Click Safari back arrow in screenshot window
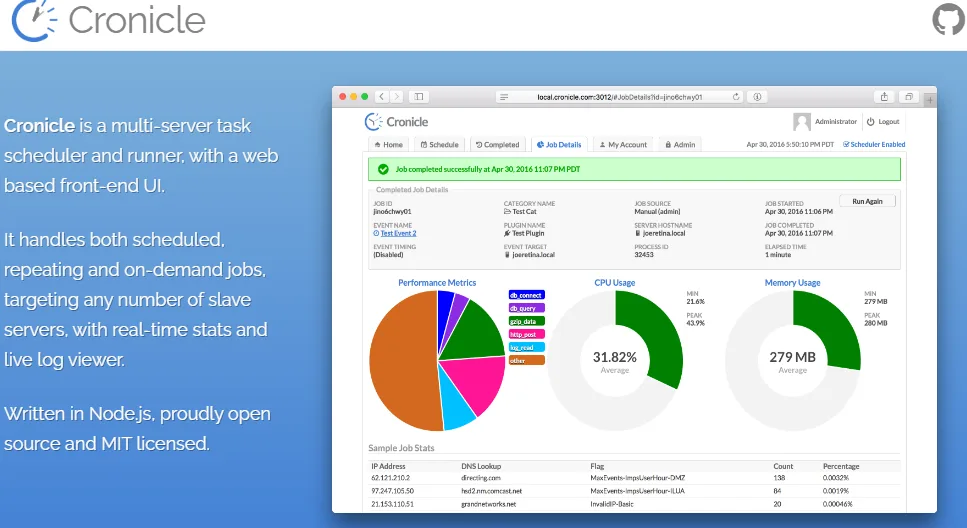 pos(382,96)
